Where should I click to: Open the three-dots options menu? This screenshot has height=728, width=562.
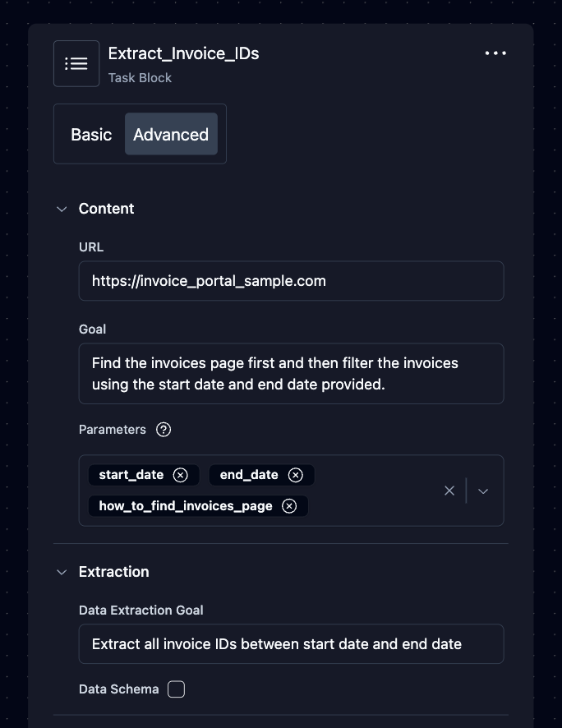click(x=495, y=53)
